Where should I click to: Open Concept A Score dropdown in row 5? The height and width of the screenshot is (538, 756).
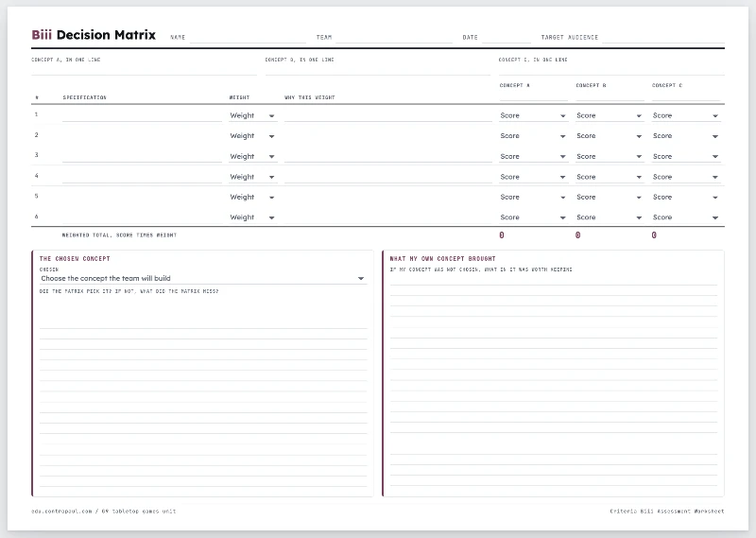point(533,197)
